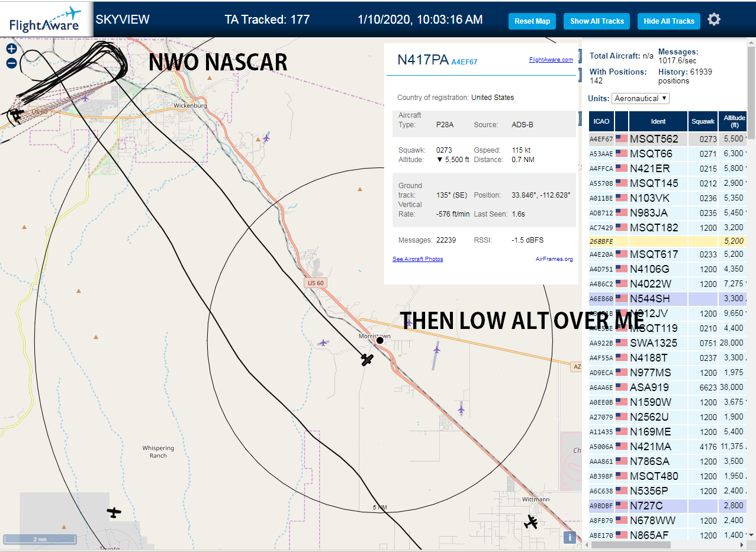Select the N4022W aircraft row
Image resolution: width=756 pixels, height=552 pixels.
coord(668,284)
